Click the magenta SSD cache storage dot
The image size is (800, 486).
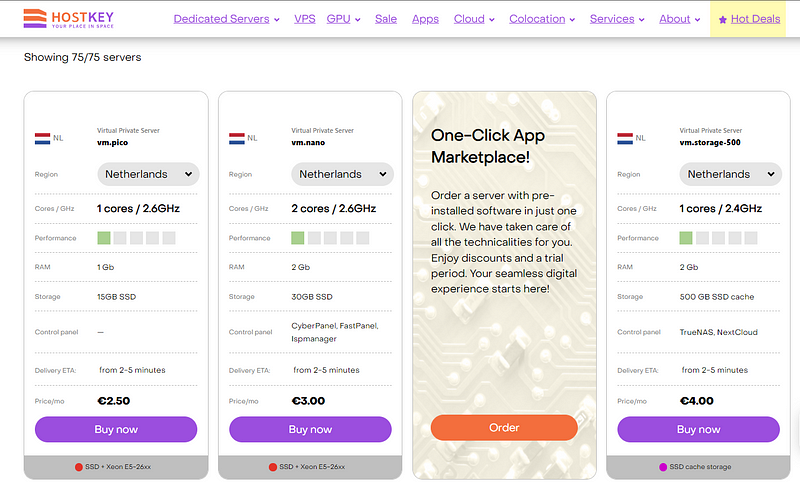662,467
